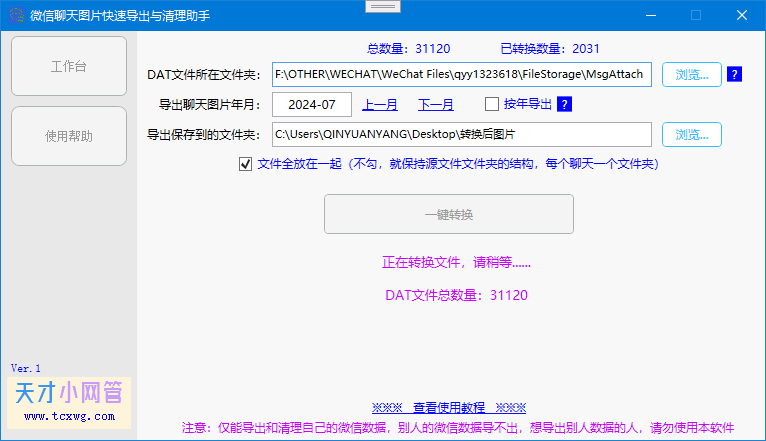Go to 下一月
The height and width of the screenshot is (441, 766).
(436, 105)
